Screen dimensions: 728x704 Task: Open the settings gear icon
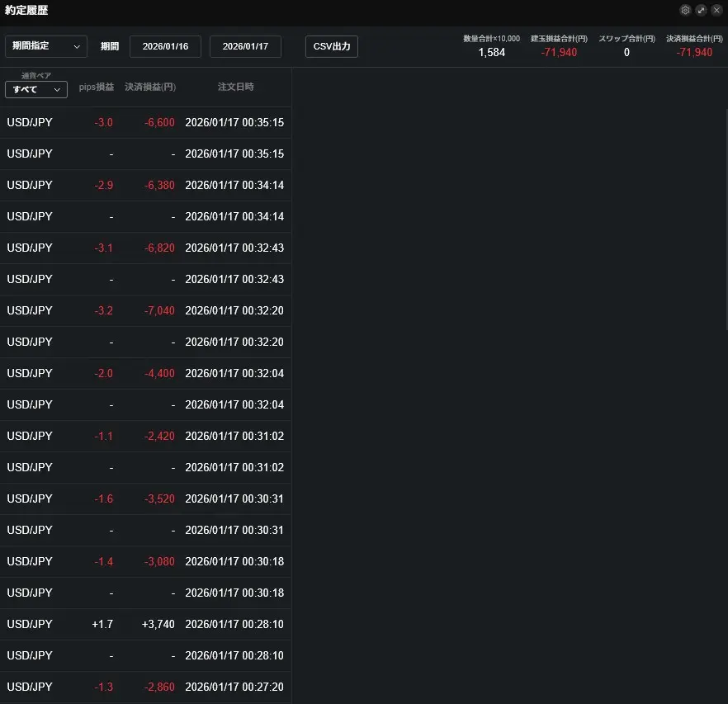685,10
